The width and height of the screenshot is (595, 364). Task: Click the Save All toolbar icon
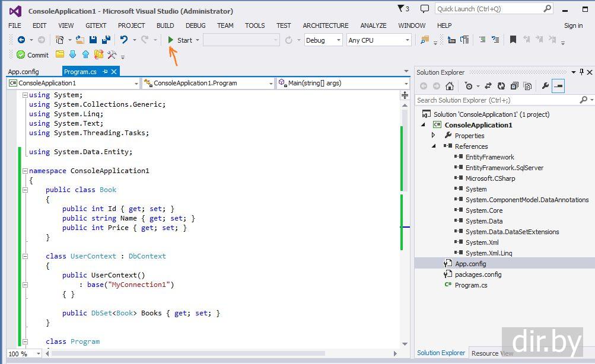click(x=106, y=40)
